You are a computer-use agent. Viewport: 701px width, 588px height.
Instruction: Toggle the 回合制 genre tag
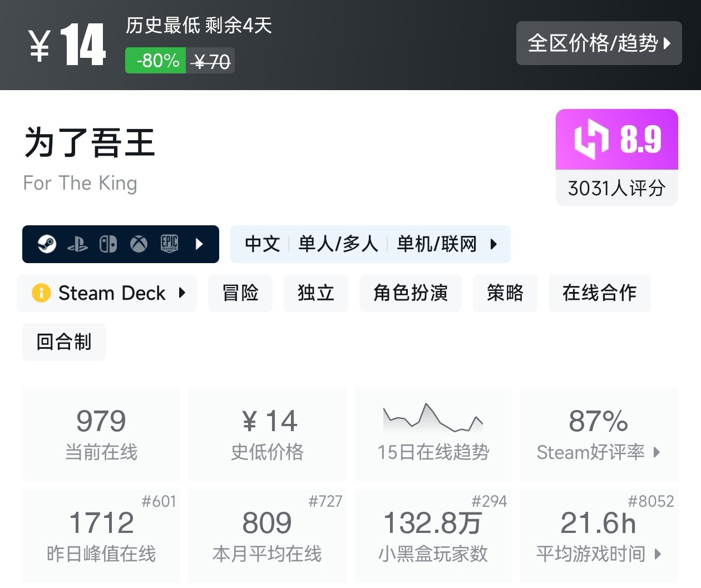63,342
